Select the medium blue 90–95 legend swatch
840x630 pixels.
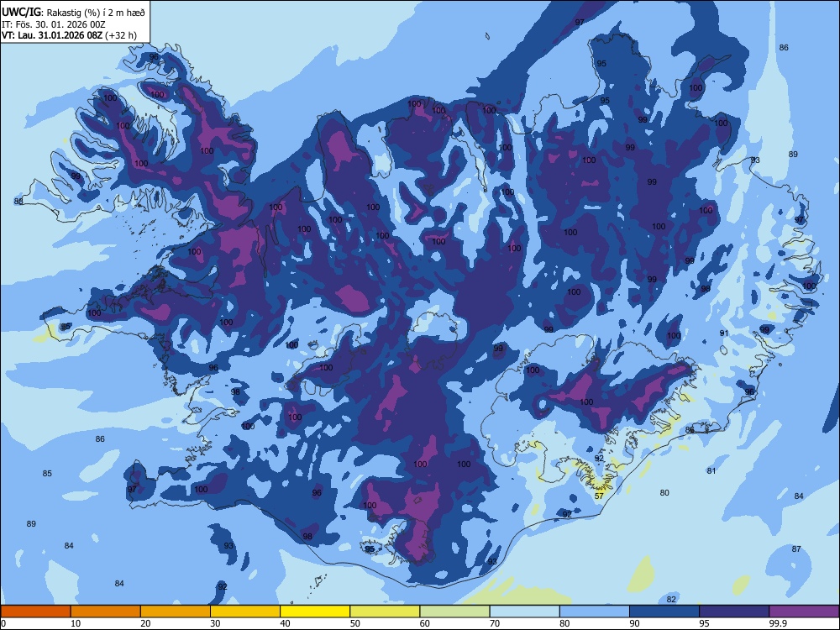(x=664, y=612)
